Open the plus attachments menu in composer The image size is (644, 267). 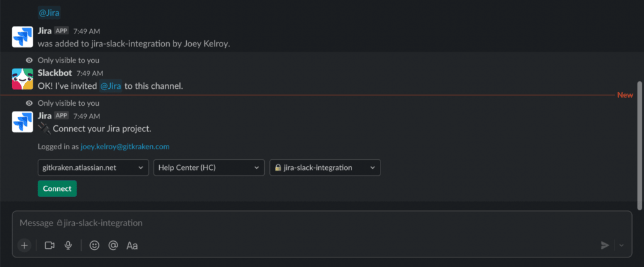[x=25, y=246]
